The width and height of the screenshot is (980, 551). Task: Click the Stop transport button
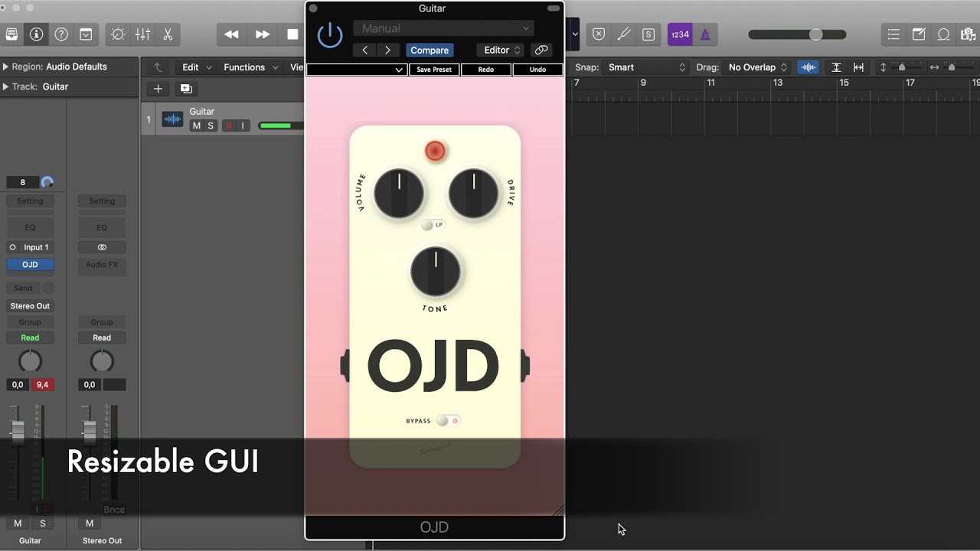tap(292, 34)
